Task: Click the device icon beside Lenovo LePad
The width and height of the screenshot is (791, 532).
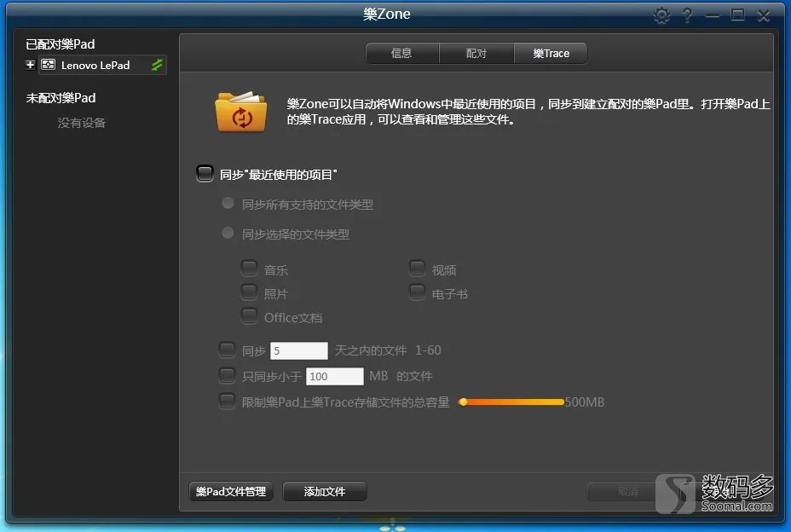Action: (48, 65)
